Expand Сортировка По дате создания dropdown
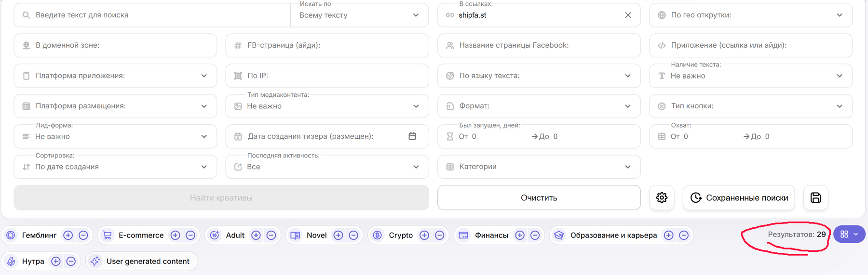This screenshot has width=868, height=275. click(x=115, y=167)
